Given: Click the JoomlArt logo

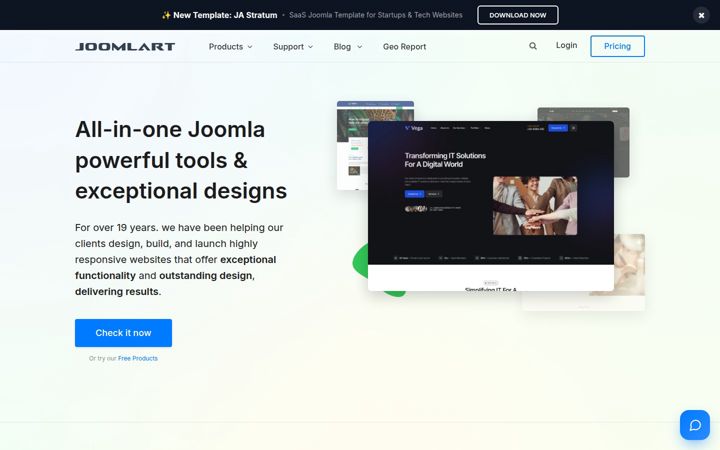Looking at the screenshot, I should (x=125, y=46).
